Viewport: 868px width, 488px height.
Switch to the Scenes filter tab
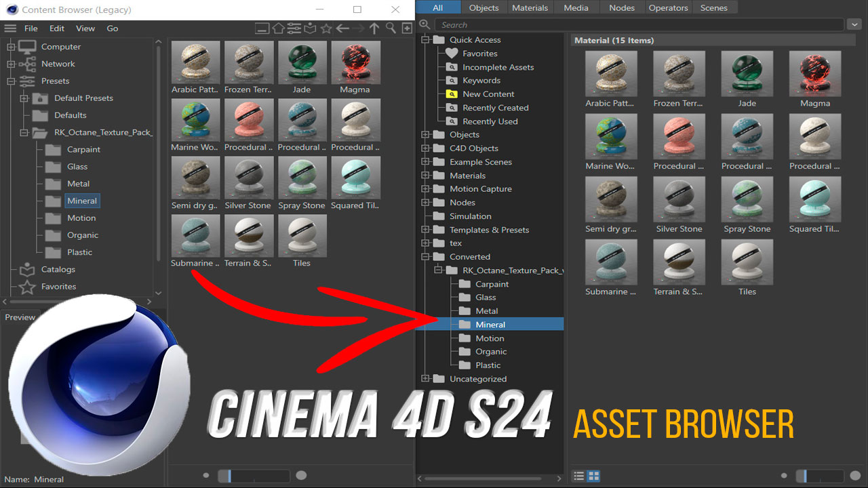[714, 7]
